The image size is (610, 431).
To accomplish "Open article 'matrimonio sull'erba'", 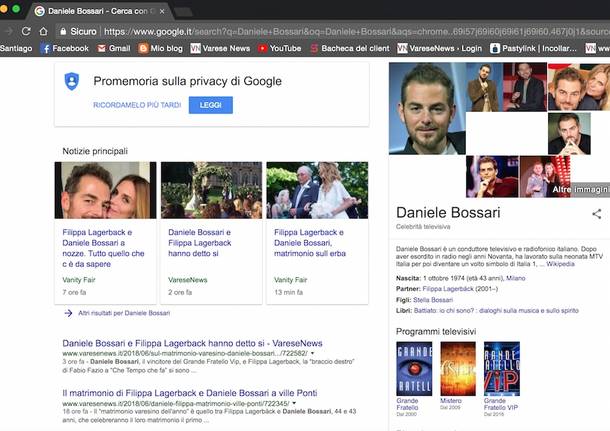I will [310, 243].
